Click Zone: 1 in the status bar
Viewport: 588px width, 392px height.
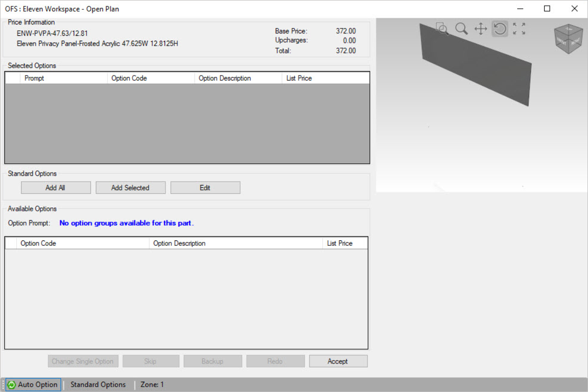point(152,385)
